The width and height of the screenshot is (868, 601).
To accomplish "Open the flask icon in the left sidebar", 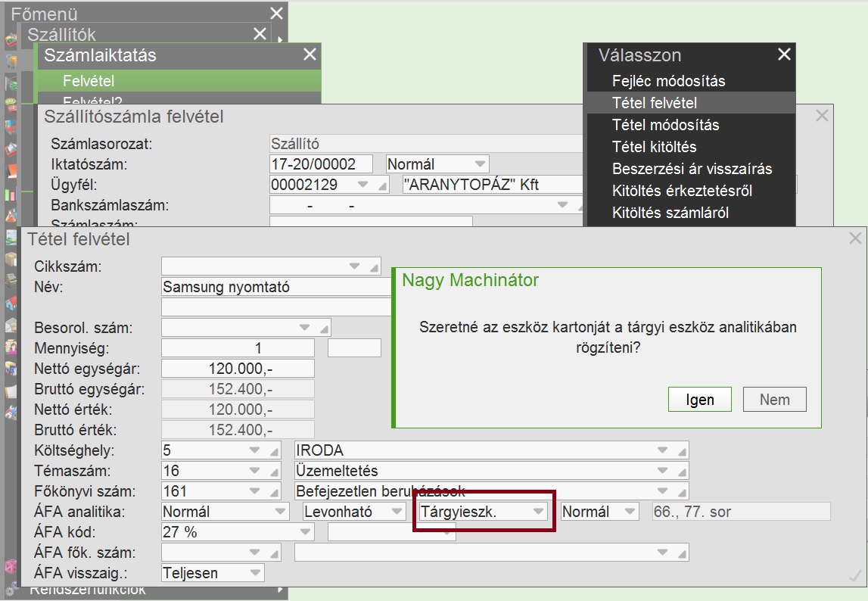I will (x=11, y=216).
